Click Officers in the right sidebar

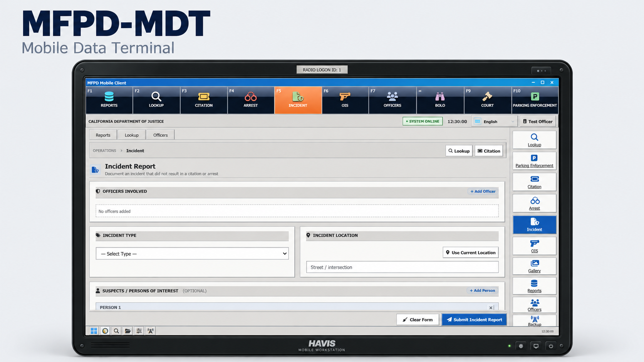coord(534,305)
